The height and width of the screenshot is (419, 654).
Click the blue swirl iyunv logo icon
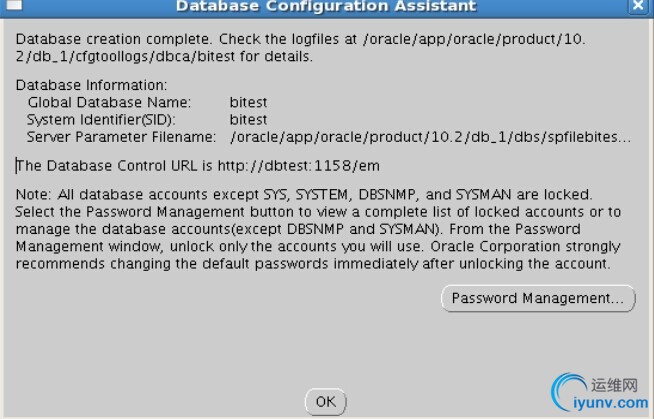[x=568, y=391]
